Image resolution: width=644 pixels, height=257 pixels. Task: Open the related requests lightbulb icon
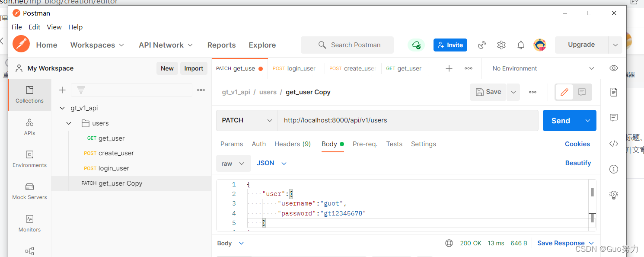coord(614,195)
